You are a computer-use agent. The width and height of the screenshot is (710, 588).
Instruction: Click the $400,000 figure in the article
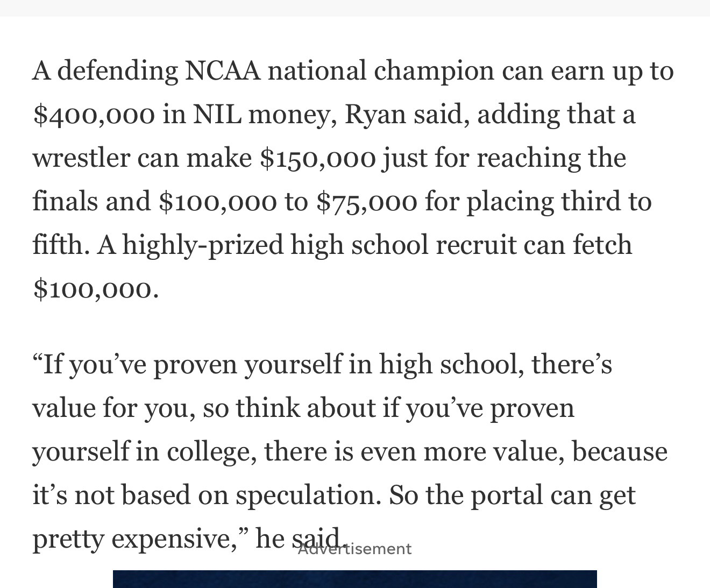(x=94, y=115)
